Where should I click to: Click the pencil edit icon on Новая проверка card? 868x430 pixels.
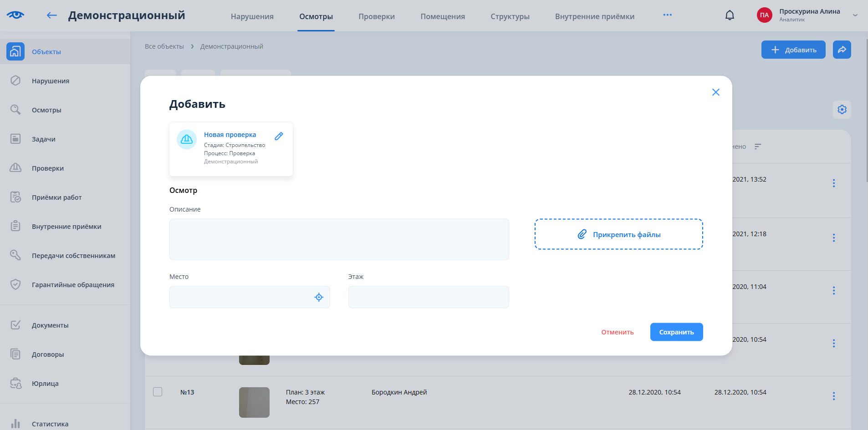[279, 136]
